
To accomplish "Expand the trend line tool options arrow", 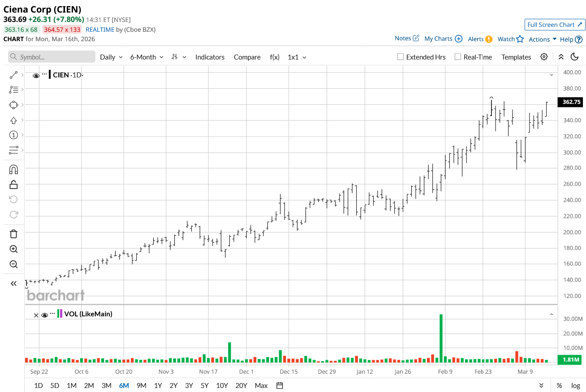I will click(22, 75).
